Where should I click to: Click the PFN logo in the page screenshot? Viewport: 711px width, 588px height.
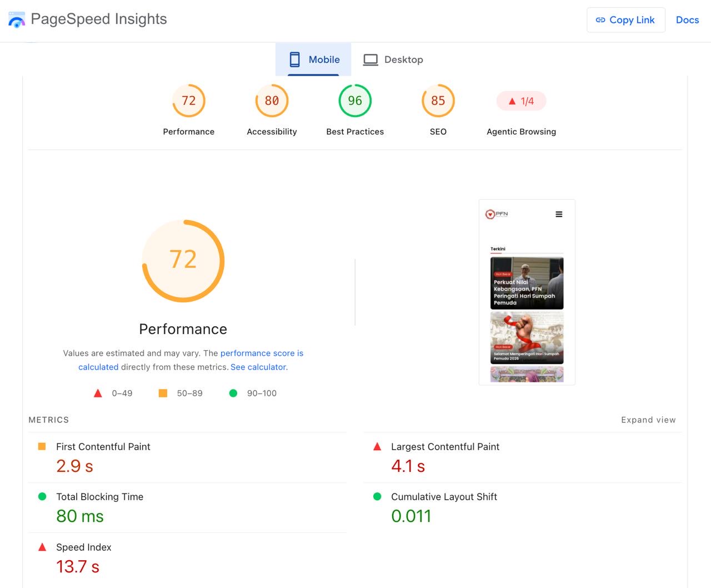(497, 214)
